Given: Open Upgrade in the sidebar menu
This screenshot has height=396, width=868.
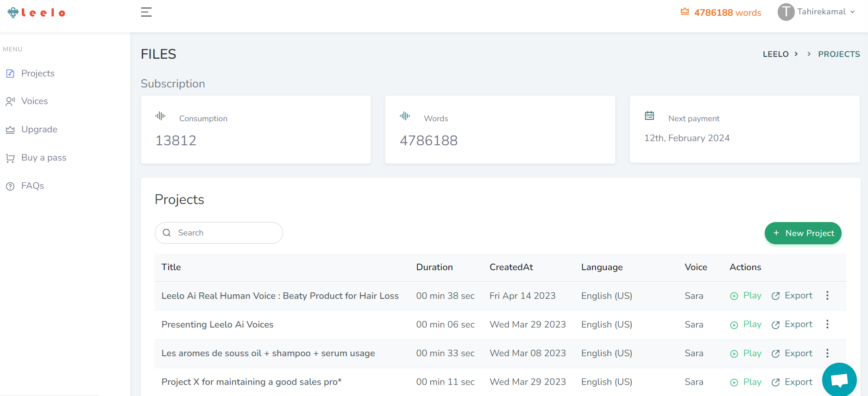Looking at the screenshot, I should [x=39, y=129].
